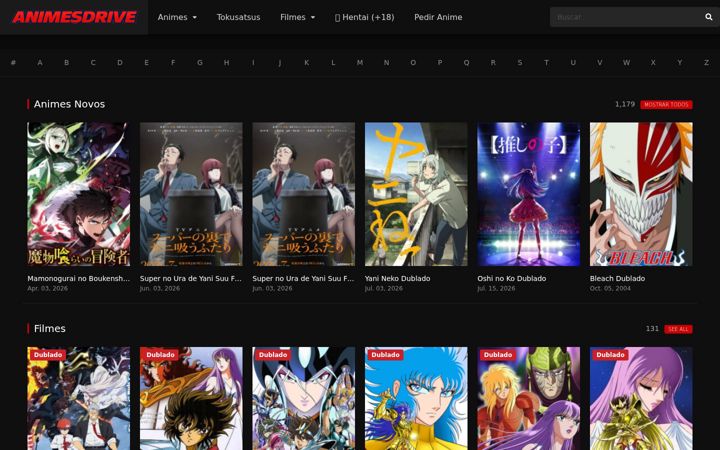This screenshot has width=720, height=450.
Task: Click the Bleach Dublado title
Action: coord(617,278)
